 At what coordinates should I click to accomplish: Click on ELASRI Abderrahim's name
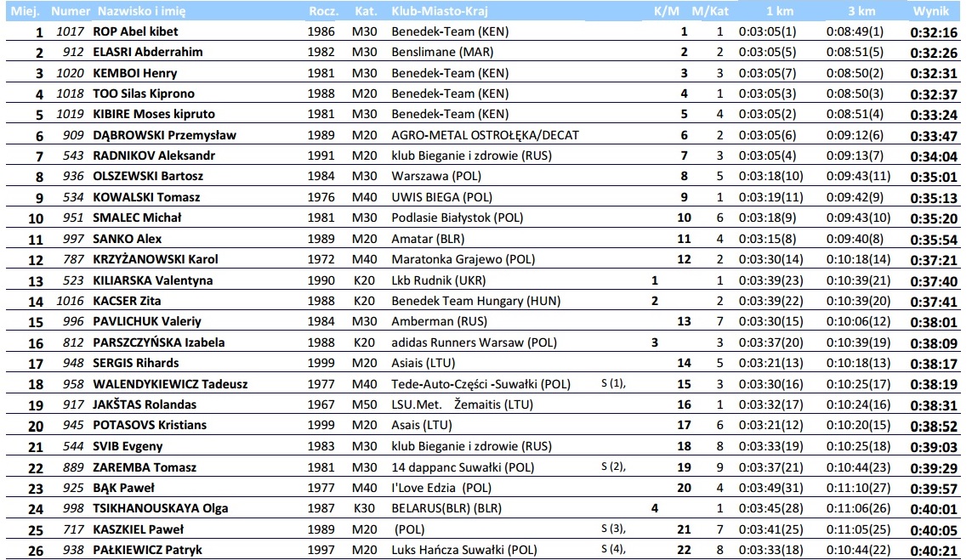[x=147, y=53]
